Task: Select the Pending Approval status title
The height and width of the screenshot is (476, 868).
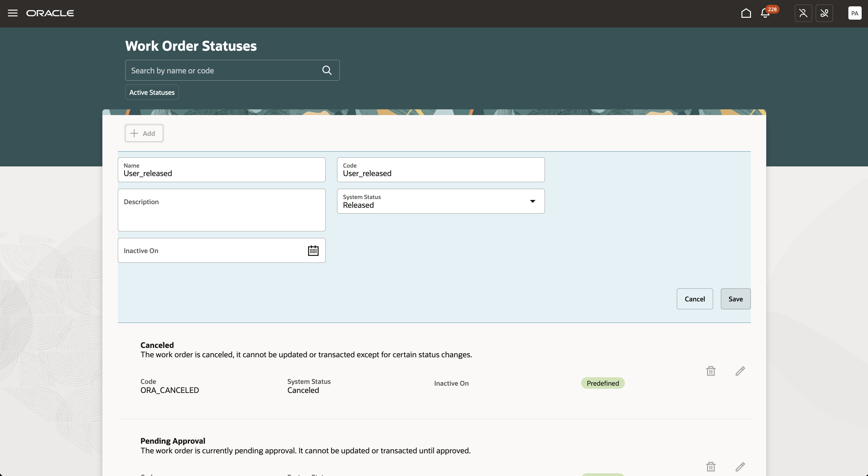Action: click(x=173, y=441)
